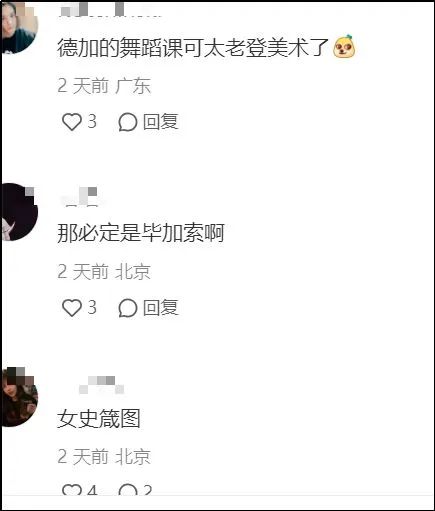The width and height of the screenshot is (435, 511).
Task: Like the 德加的舞蹈课 comment with the heart
Action: 72,122
